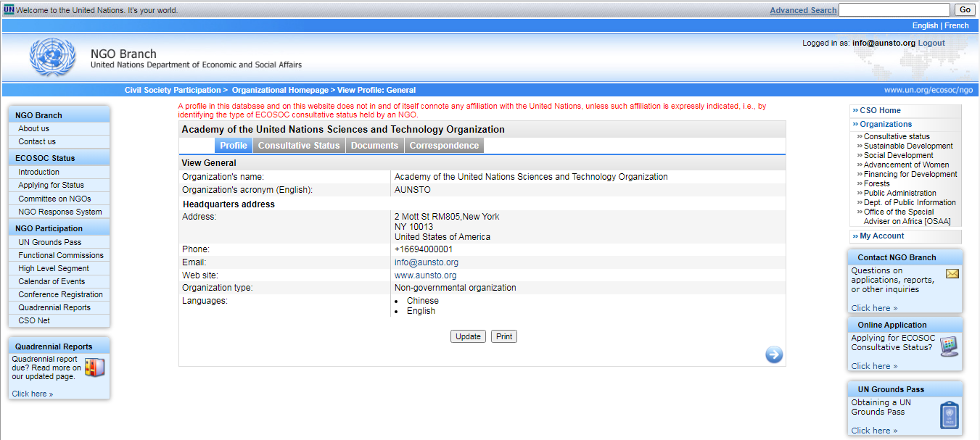Open Conference Registration sidebar item
The image size is (980, 440).
61,294
